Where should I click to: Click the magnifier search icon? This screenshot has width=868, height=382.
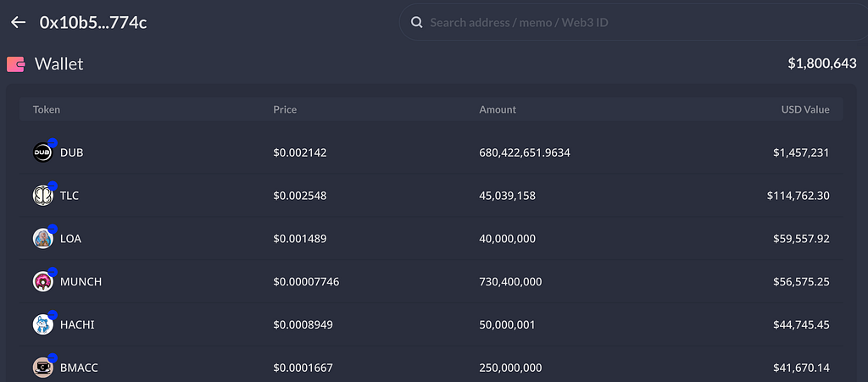416,23
